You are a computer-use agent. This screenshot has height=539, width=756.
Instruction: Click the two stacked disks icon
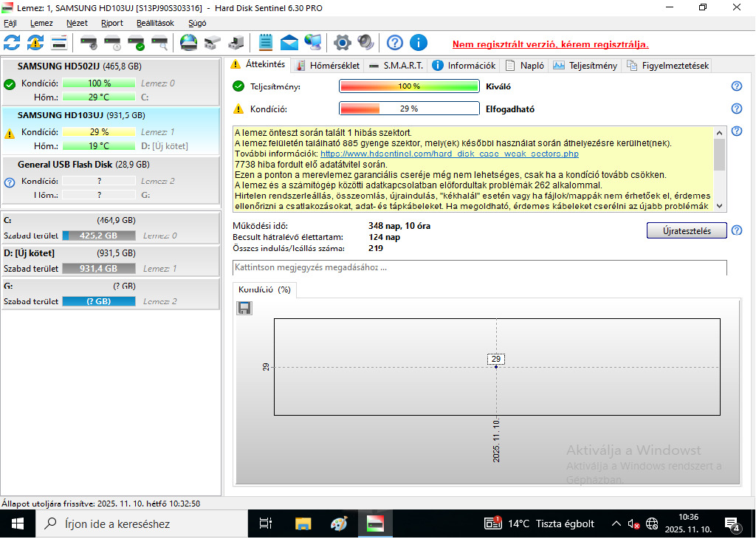(212, 43)
